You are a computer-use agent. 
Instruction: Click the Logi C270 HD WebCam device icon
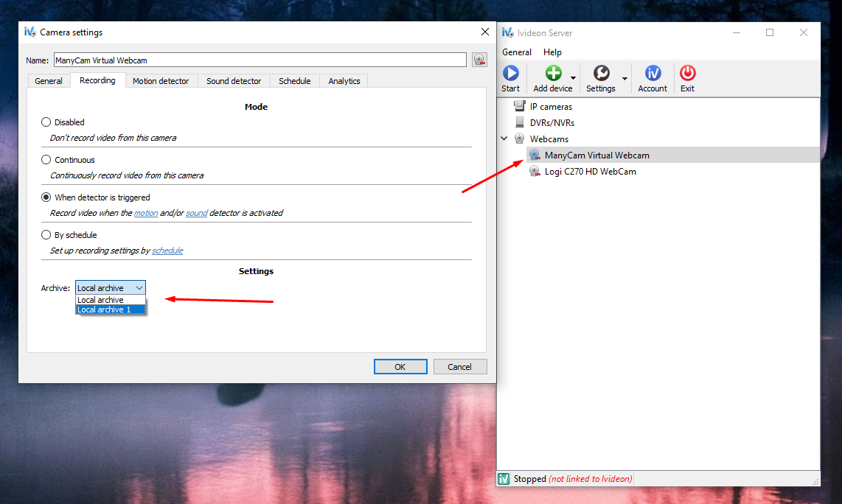(x=535, y=171)
